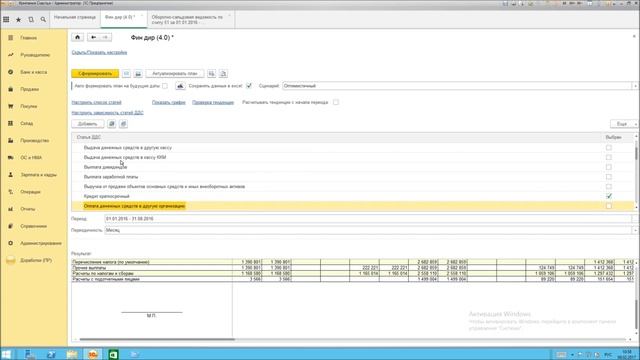Click first icon after Актуализировать план

coord(211,73)
